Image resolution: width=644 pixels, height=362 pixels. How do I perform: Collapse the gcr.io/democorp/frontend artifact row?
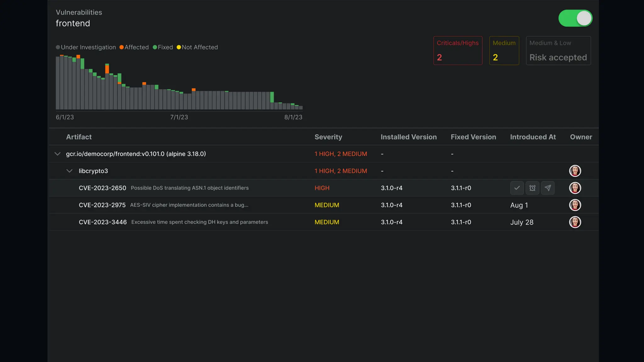(57, 154)
